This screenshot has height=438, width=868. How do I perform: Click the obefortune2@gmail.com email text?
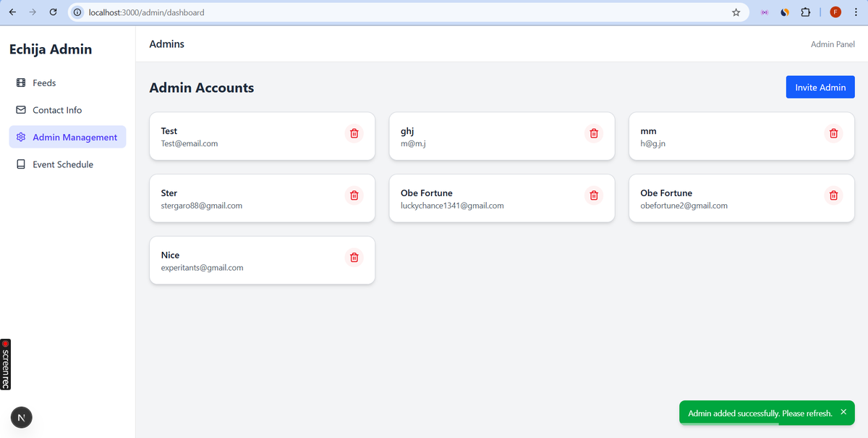pos(684,206)
